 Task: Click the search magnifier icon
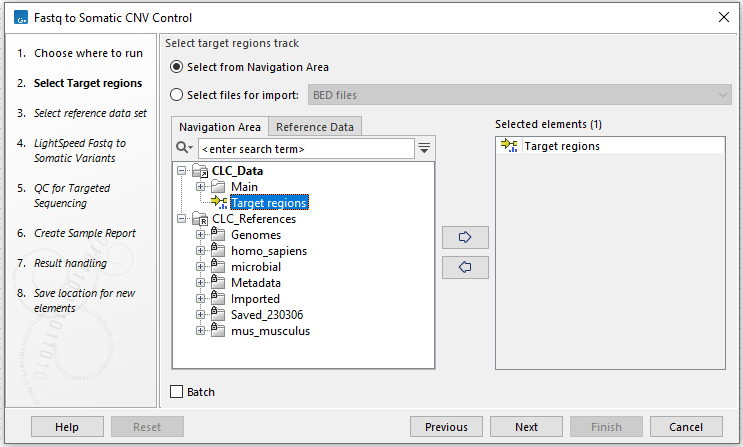click(x=183, y=148)
